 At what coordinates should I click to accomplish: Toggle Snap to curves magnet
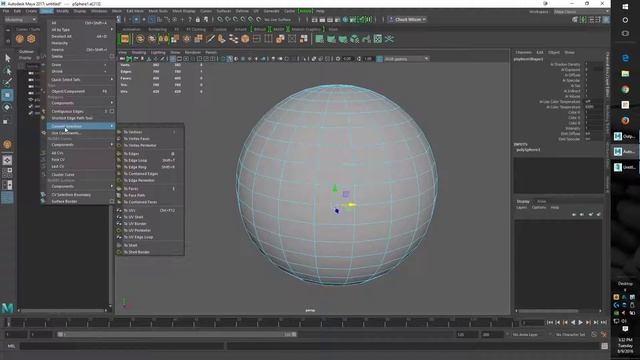click(227, 20)
